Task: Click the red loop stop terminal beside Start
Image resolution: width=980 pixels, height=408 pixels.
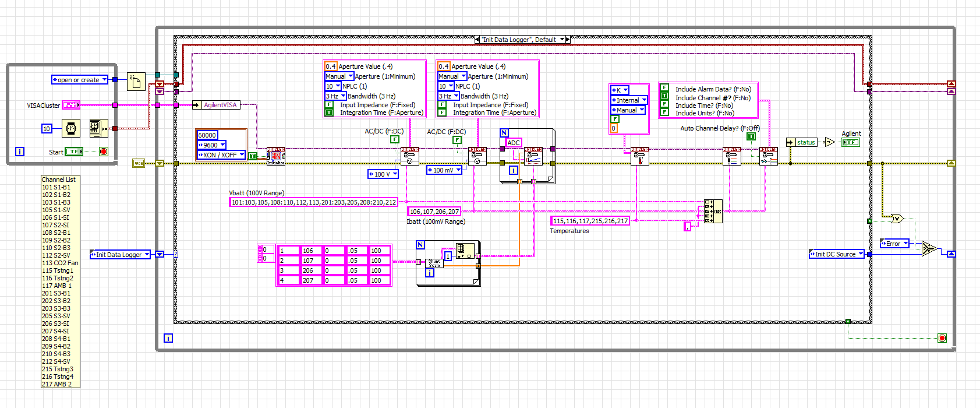Action: (104, 152)
